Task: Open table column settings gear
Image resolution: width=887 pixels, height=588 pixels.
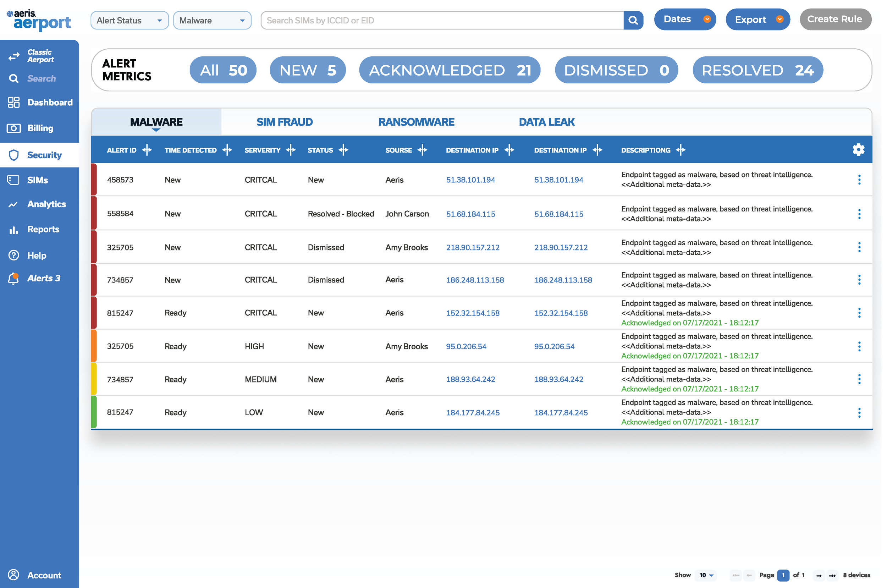Action: [x=858, y=150]
